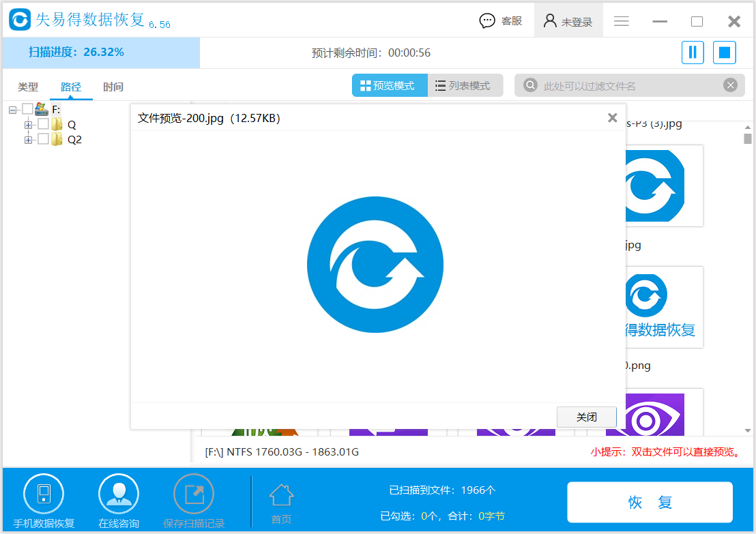The width and height of the screenshot is (756, 534).
Task: Check the F: drive checkbox
Action: click(27, 109)
